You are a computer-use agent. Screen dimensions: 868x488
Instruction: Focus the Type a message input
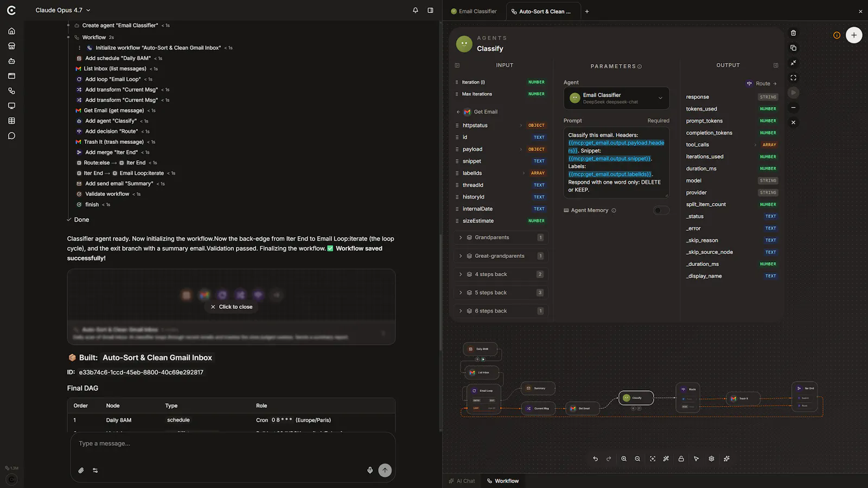[x=232, y=443]
